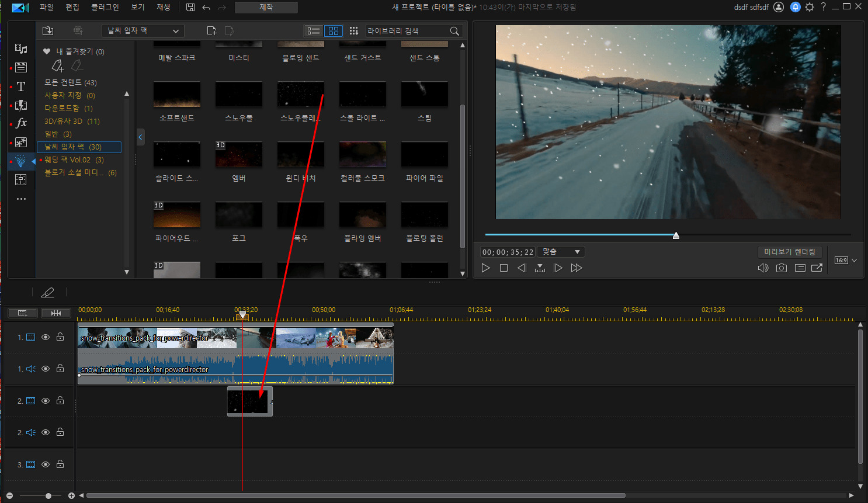868x503 pixels.
Task: Click the snapshot camera icon in preview
Action: (781, 268)
